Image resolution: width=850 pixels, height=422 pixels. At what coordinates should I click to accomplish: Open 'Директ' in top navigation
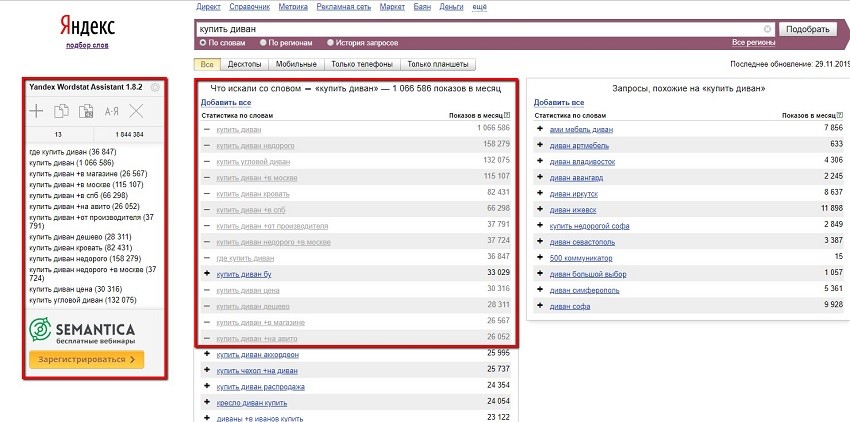pyautogui.click(x=209, y=7)
